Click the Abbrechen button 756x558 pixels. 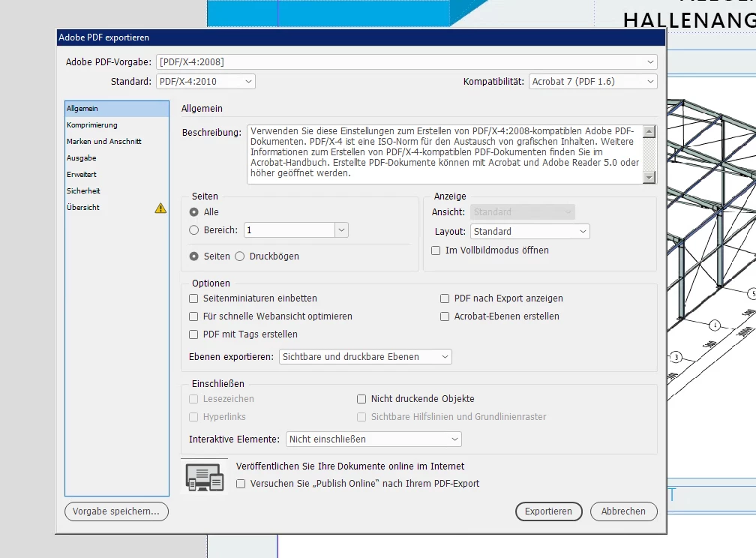pyautogui.click(x=623, y=511)
